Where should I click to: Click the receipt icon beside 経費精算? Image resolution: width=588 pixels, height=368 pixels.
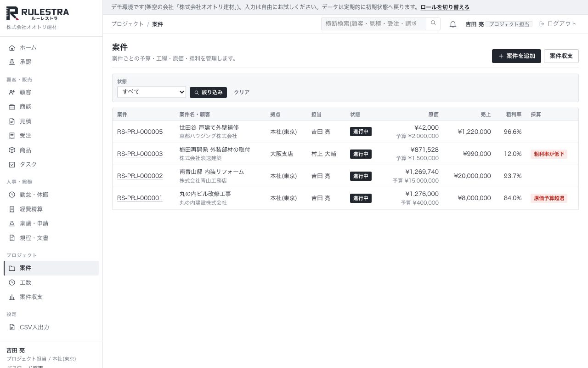(x=12, y=209)
